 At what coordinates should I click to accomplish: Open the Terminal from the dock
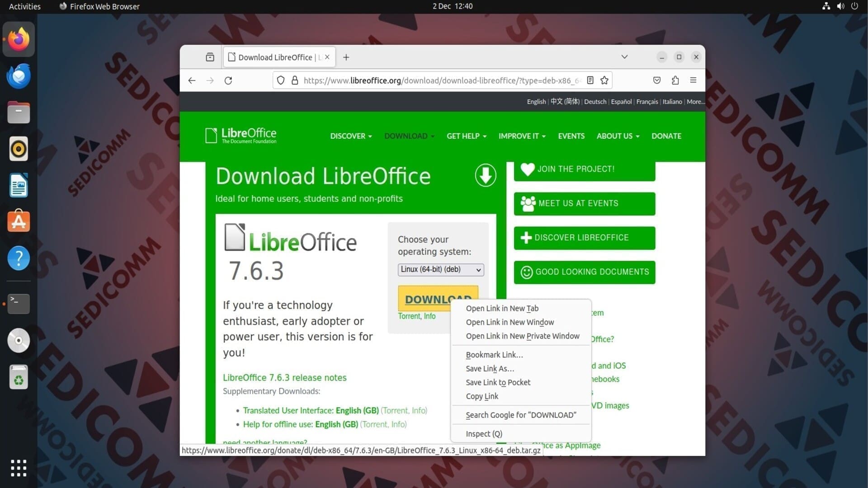click(x=19, y=304)
